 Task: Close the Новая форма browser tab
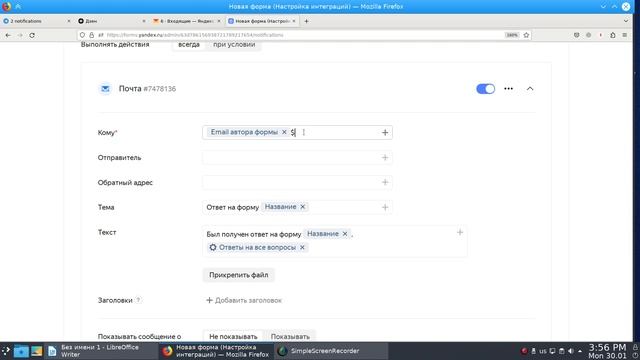click(x=294, y=21)
